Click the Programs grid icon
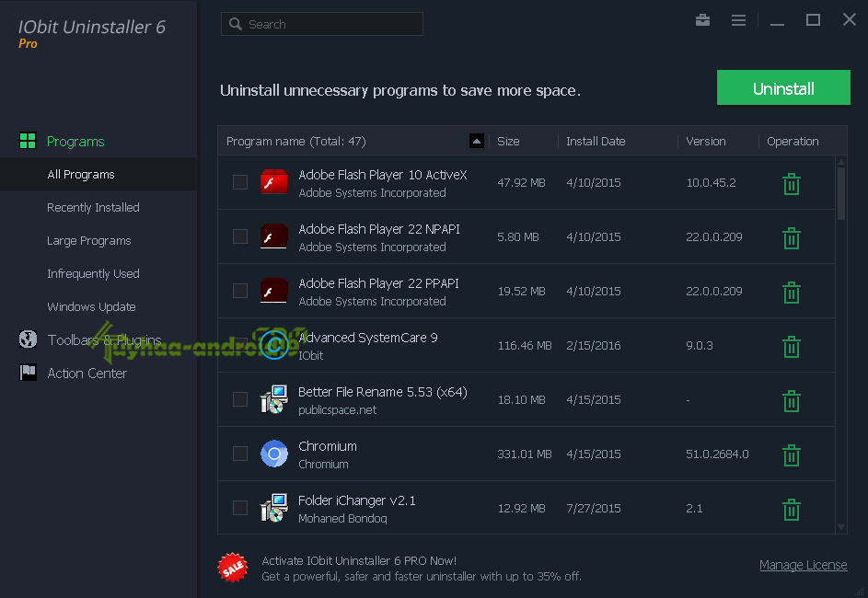Viewport: 868px width, 598px height. pos(28,141)
